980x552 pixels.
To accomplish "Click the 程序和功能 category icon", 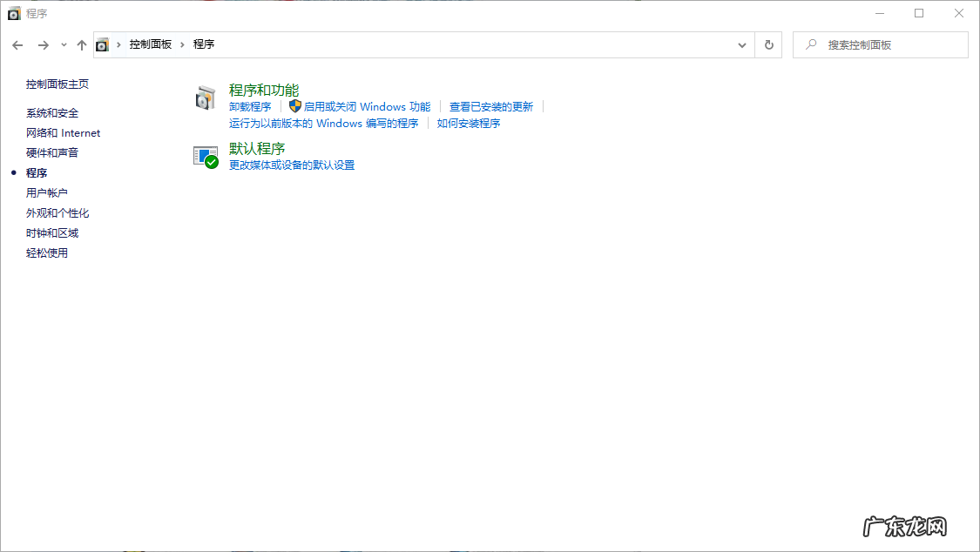I will click(206, 97).
